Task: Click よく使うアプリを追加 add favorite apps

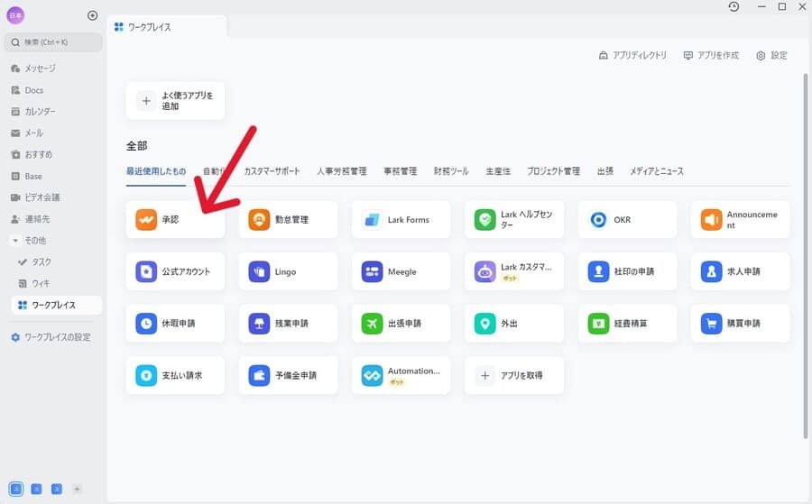Action: (x=175, y=100)
